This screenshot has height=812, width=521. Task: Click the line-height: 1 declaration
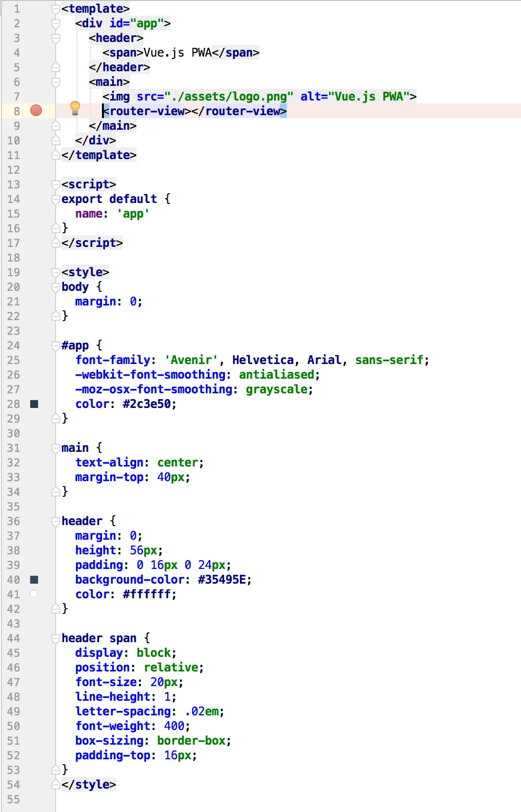pos(126,697)
